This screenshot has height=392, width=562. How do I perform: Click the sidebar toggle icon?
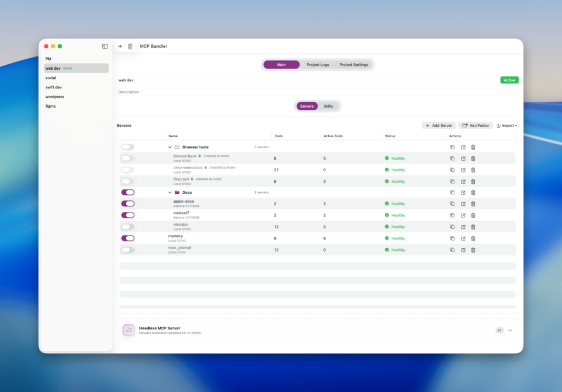coord(105,46)
